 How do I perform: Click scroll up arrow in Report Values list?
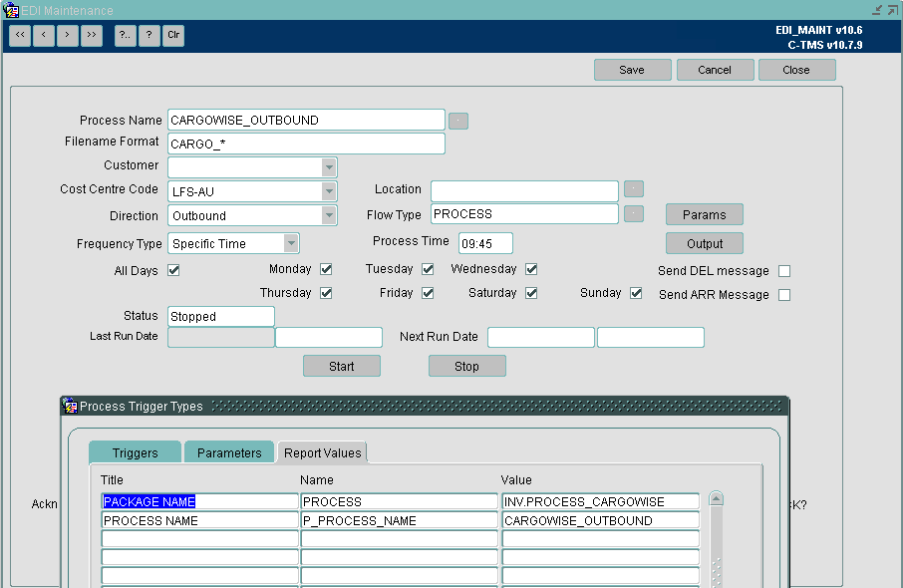(716, 498)
